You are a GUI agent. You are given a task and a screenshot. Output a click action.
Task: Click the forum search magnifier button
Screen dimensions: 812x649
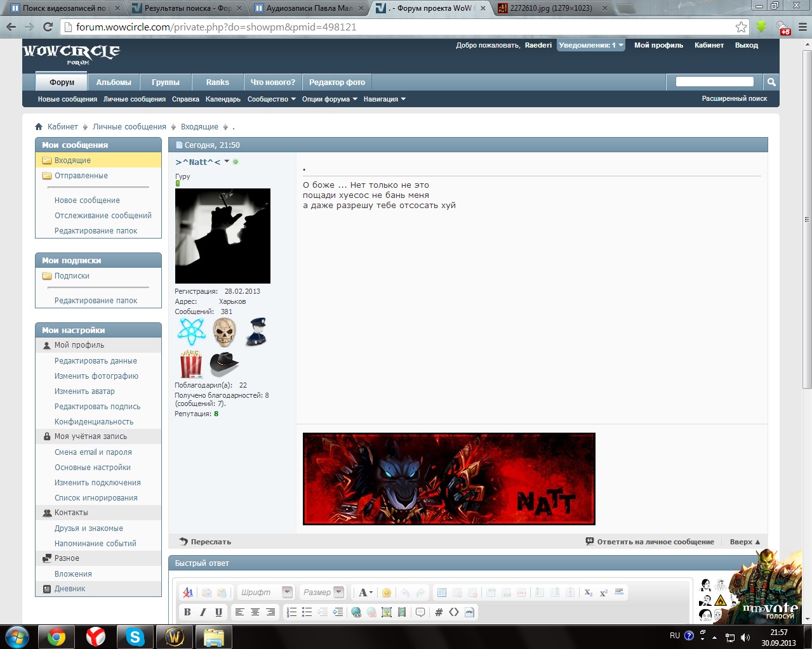coord(771,82)
